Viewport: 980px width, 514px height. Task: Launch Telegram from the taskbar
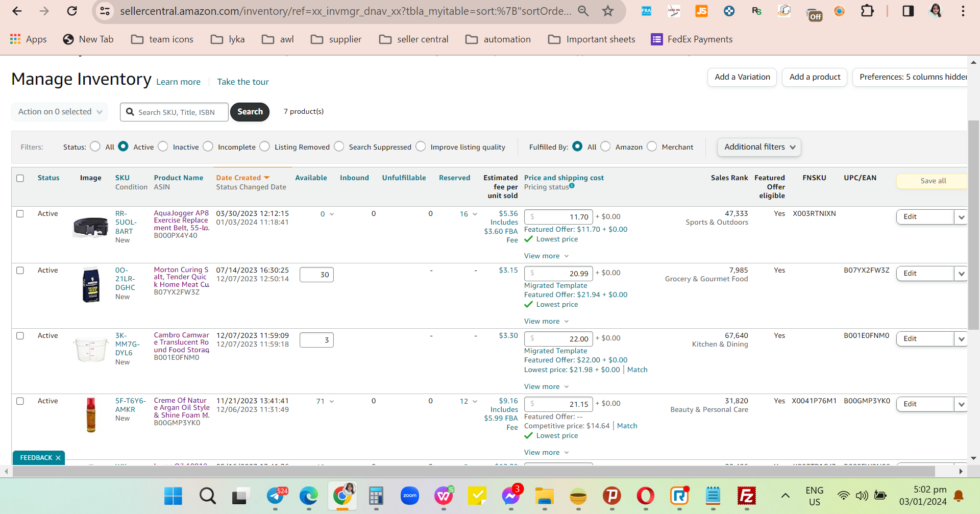(x=276, y=496)
